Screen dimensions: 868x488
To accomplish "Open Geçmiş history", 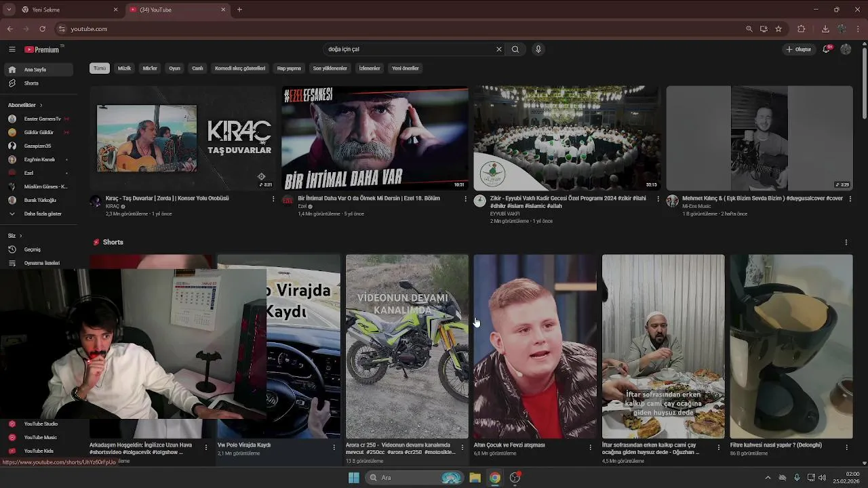I will click(39, 249).
